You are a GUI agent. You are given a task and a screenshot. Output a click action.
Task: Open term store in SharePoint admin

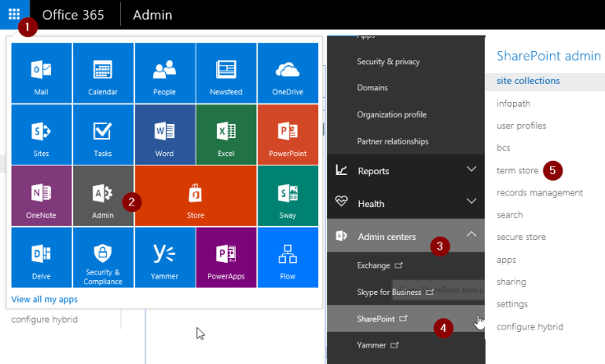pos(517,171)
